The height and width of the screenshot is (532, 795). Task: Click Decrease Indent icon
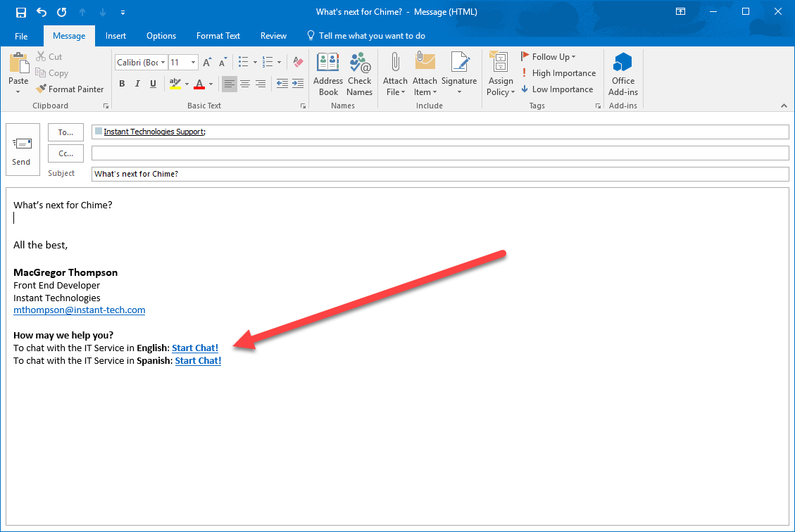[x=282, y=84]
